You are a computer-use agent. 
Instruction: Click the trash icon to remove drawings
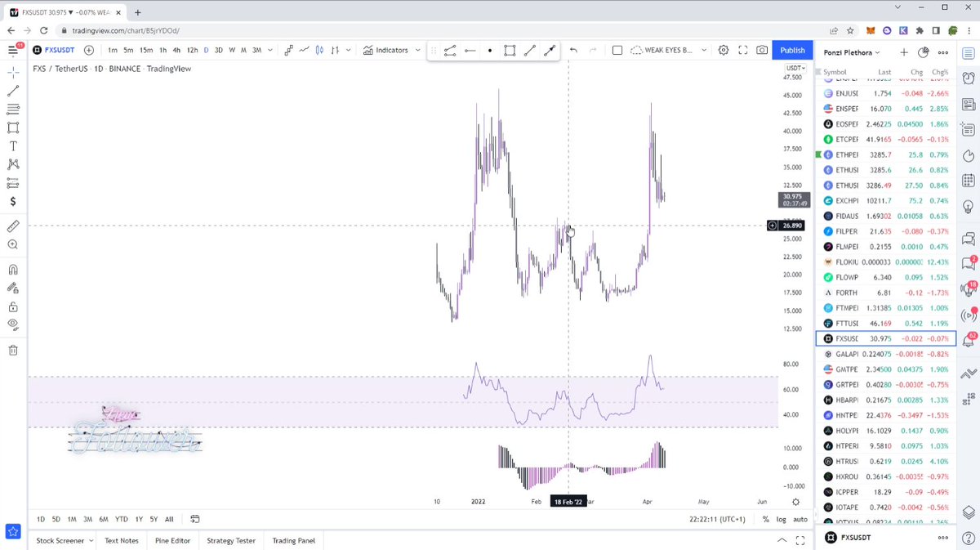tap(13, 351)
